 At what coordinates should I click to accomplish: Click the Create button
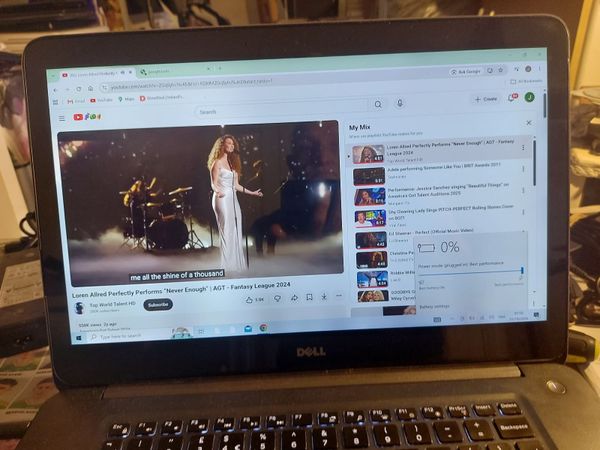point(486,99)
